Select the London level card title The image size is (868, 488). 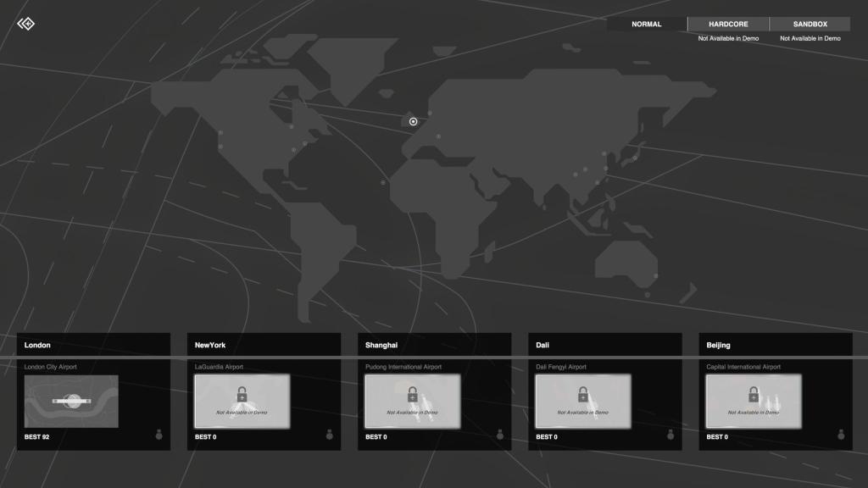pos(38,345)
